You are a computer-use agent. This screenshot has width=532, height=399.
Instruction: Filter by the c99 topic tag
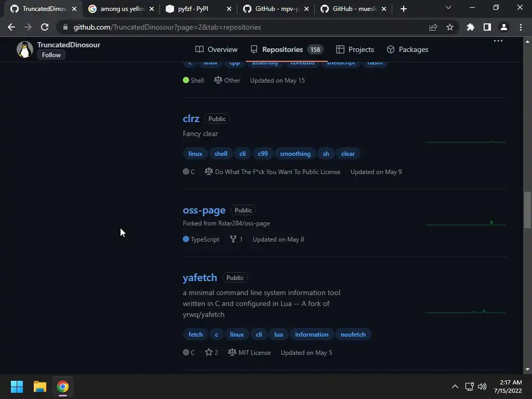point(262,154)
